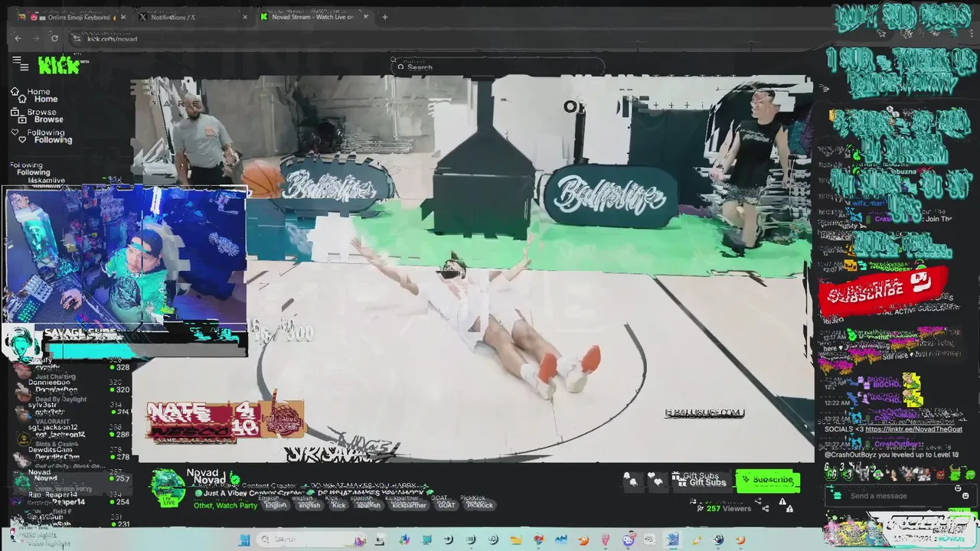Image resolution: width=980 pixels, height=551 pixels.
Task: Select the kickpartner stream tag
Action: (409, 505)
